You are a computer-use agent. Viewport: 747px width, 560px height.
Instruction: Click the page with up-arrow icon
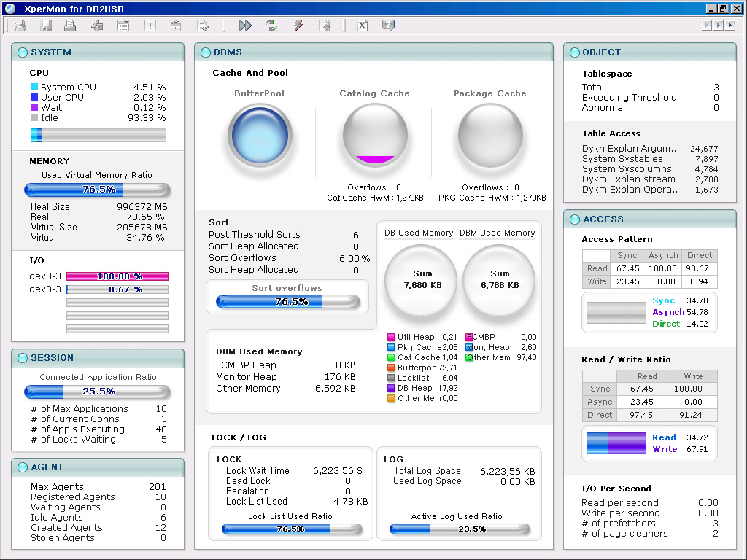[x=325, y=26]
